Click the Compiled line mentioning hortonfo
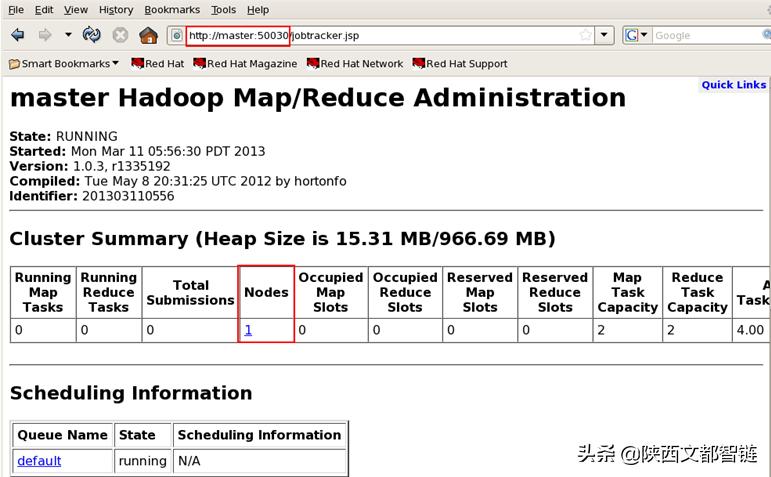 click(178, 181)
